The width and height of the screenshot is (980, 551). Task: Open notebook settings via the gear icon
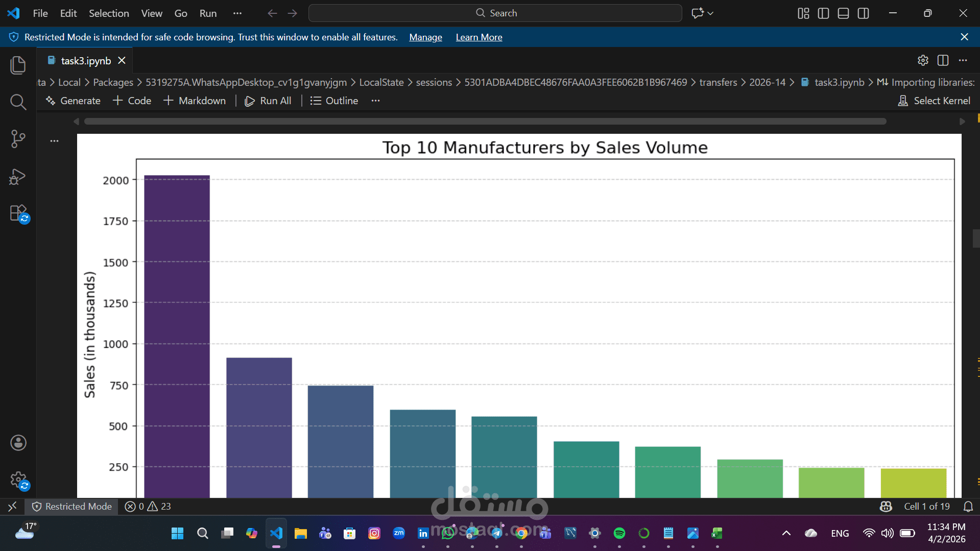click(x=922, y=60)
